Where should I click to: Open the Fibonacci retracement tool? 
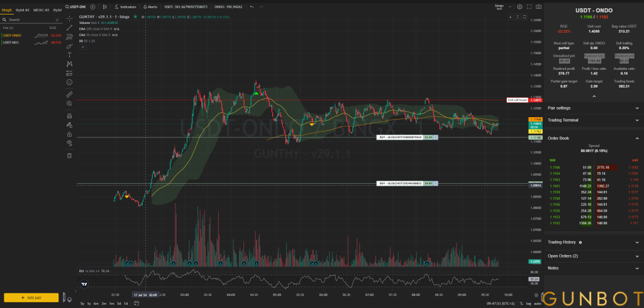pyautogui.click(x=69, y=37)
